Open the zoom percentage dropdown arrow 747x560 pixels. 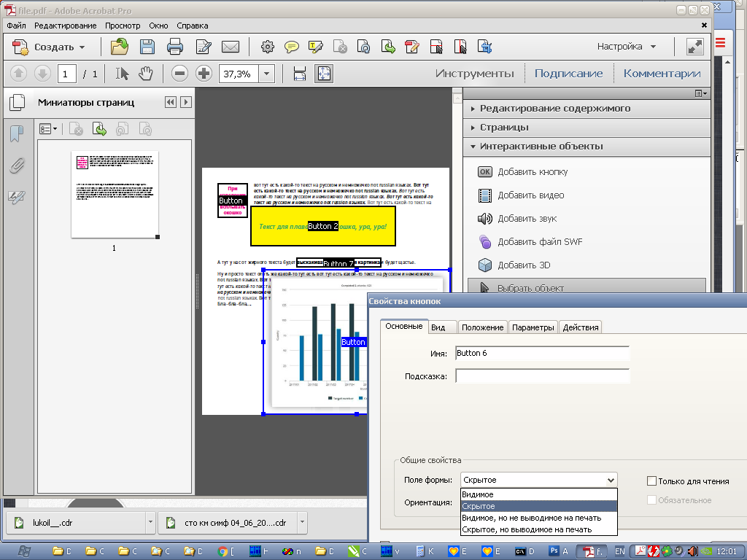(x=267, y=74)
